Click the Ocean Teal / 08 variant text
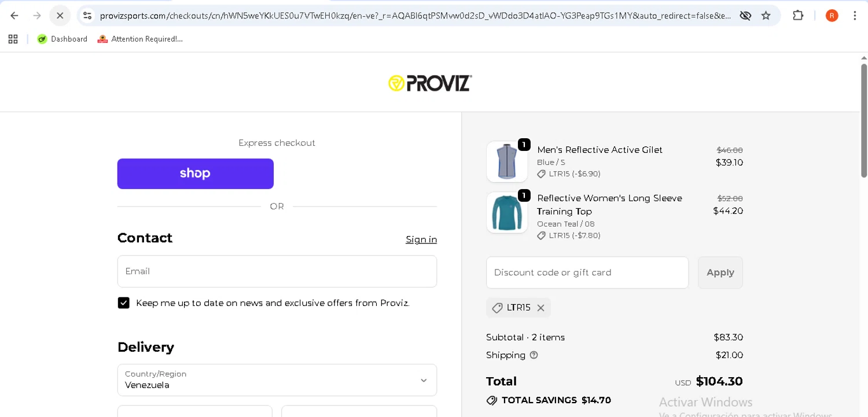Viewport: 868px width, 417px height. tap(566, 224)
